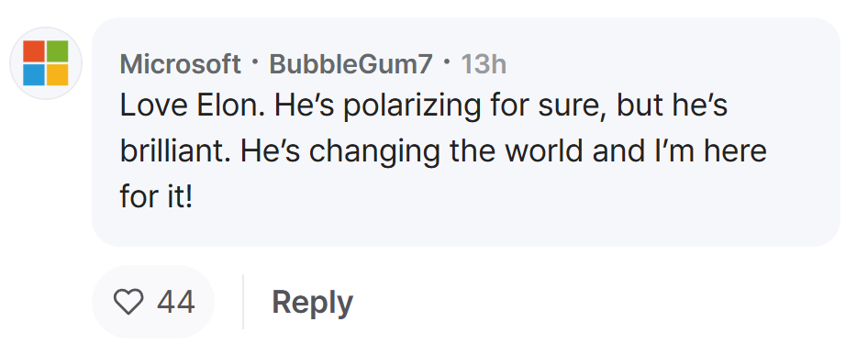Click the line starting with brilliant
Image resolution: width=868 pixels, height=355 pixels.
[443, 152]
